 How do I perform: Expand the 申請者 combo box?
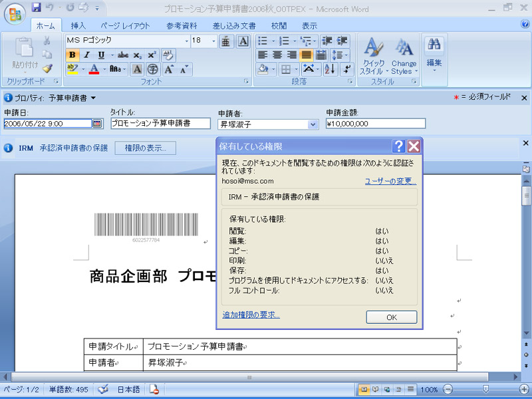click(313, 124)
